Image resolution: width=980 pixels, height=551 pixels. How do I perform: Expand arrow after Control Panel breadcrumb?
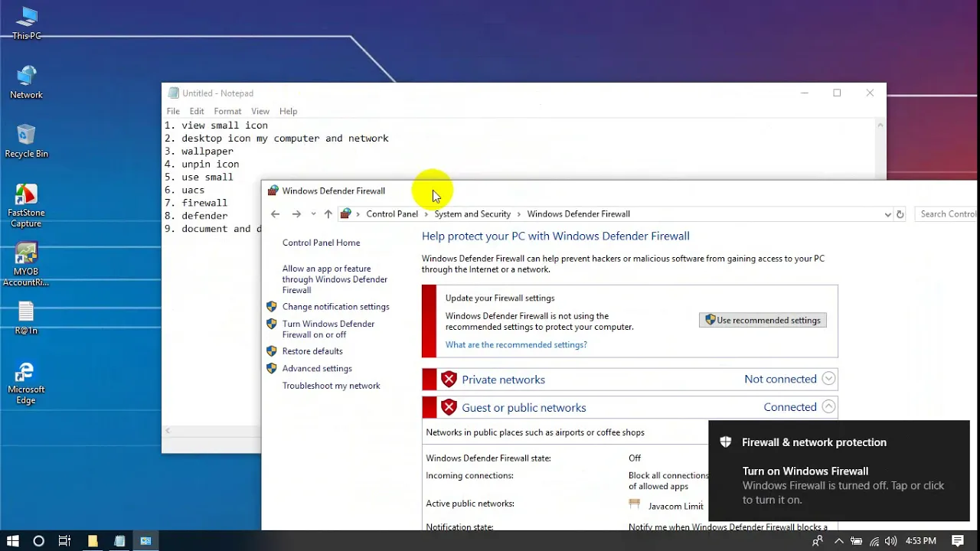pos(426,214)
